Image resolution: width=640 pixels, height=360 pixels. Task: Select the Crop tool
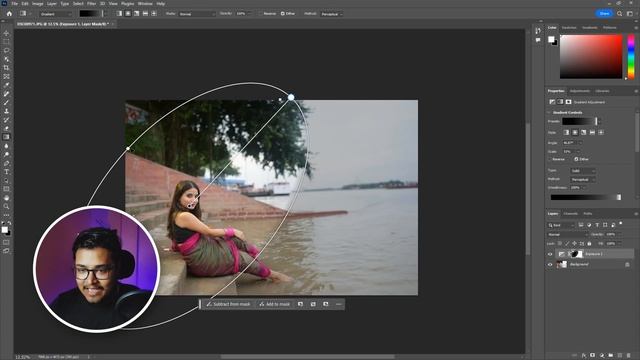tap(6, 68)
